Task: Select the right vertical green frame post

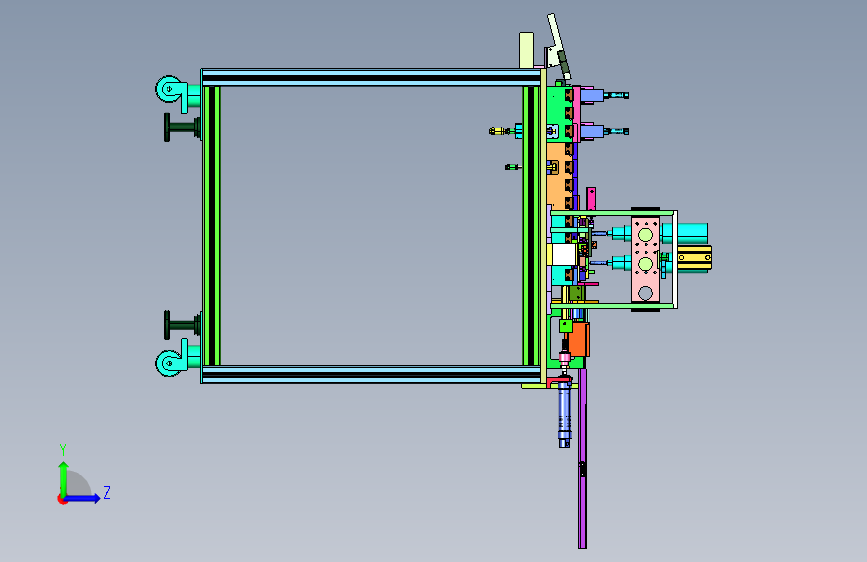Action: (x=531, y=226)
